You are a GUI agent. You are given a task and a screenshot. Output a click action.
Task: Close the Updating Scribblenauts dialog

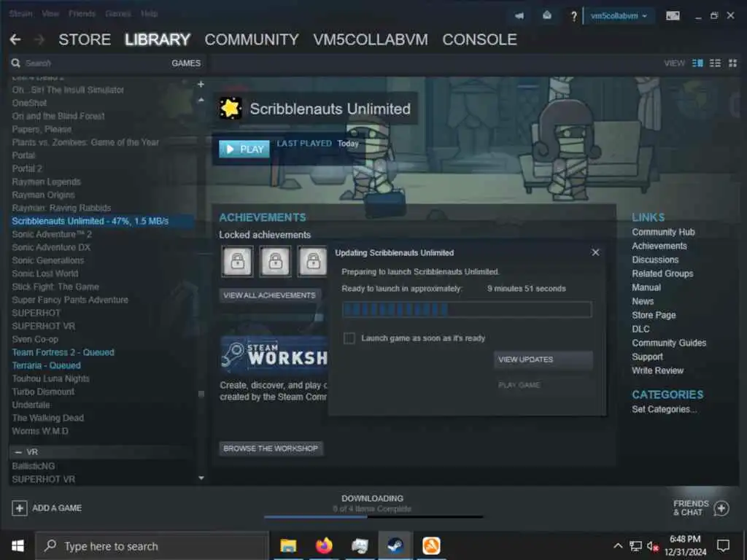pyautogui.click(x=595, y=252)
